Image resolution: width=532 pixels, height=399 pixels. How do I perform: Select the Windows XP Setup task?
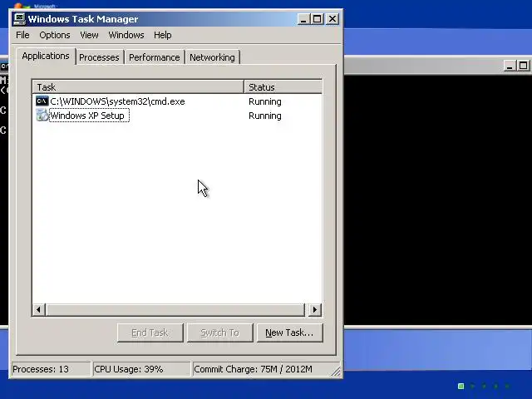point(89,116)
